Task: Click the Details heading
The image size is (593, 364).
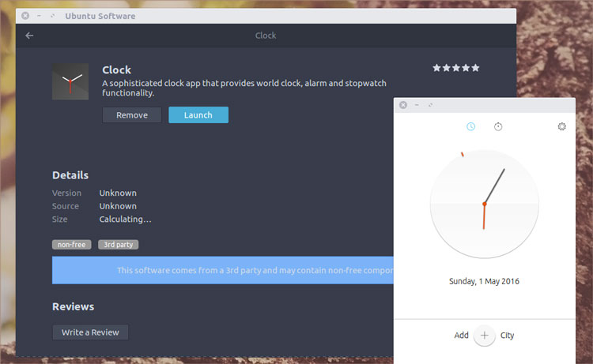Action: [70, 175]
